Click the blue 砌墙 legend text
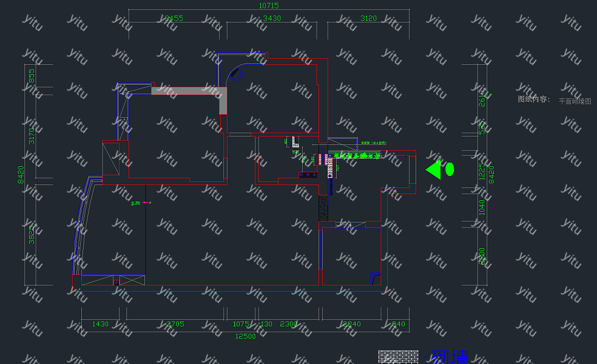 click(x=450, y=357)
